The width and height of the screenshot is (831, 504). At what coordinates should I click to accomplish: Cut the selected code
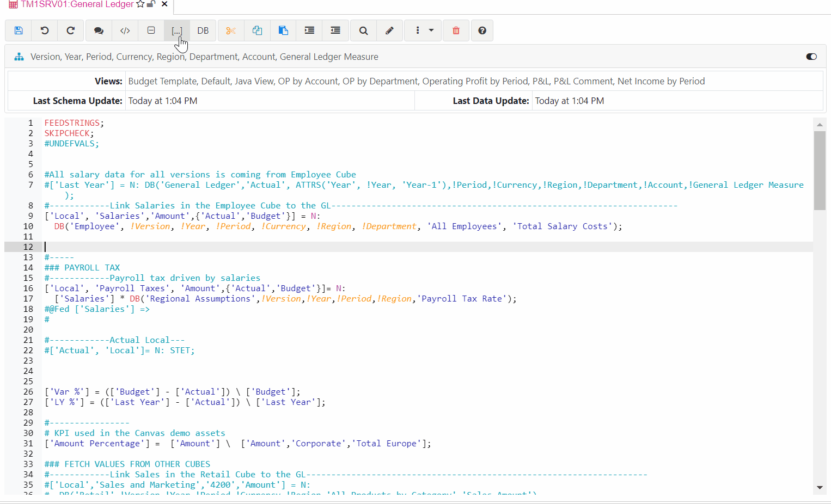click(x=231, y=30)
